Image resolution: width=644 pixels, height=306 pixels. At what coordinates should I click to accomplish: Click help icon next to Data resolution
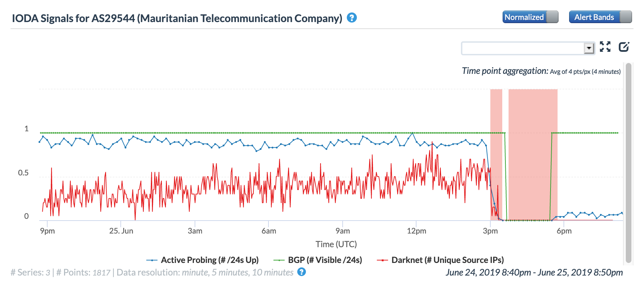[301, 272]
